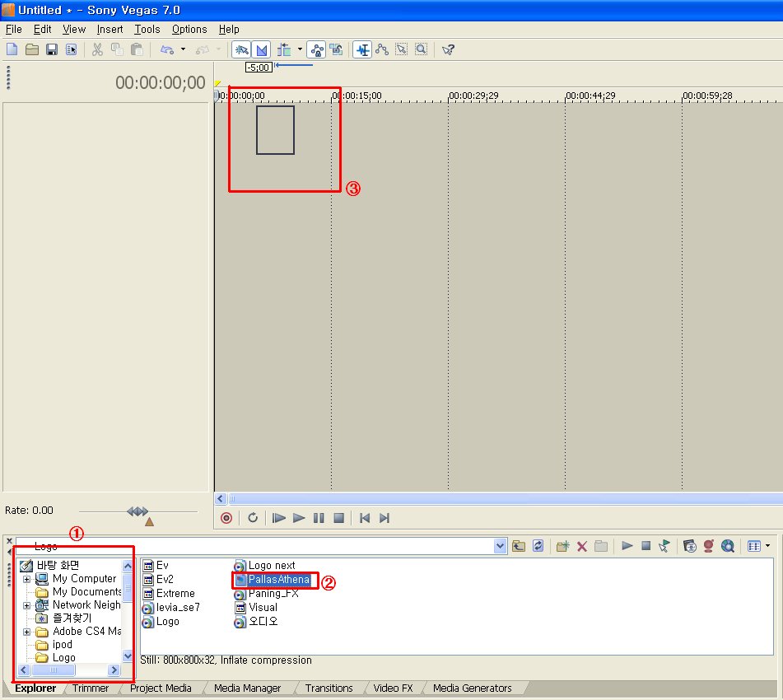Click the Rate scrub slider control
This screenshot has width=783, height=700.
(x=137, y=511)
